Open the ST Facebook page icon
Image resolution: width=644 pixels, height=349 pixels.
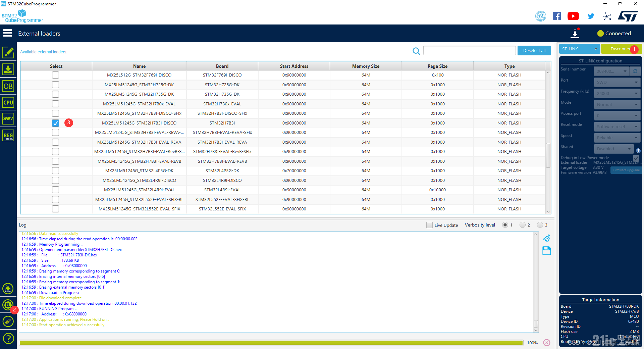coord(557,16)
